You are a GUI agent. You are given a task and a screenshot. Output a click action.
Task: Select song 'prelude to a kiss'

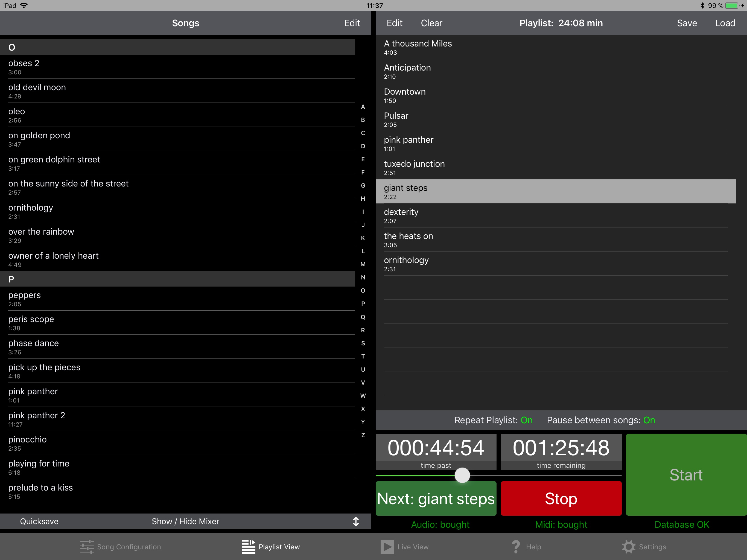click(x=177, y=491)
